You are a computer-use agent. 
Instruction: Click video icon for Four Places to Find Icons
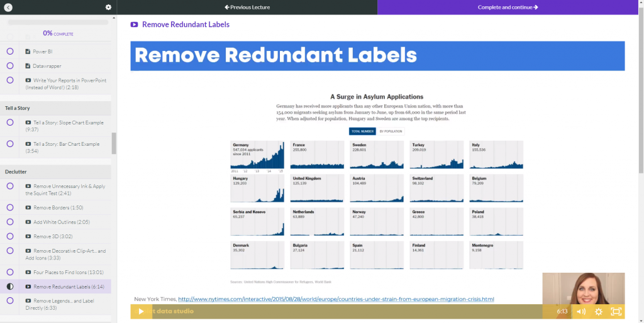pos(28,272)
